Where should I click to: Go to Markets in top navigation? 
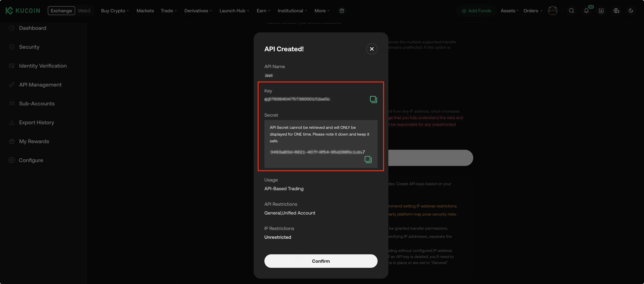(145, 10)
